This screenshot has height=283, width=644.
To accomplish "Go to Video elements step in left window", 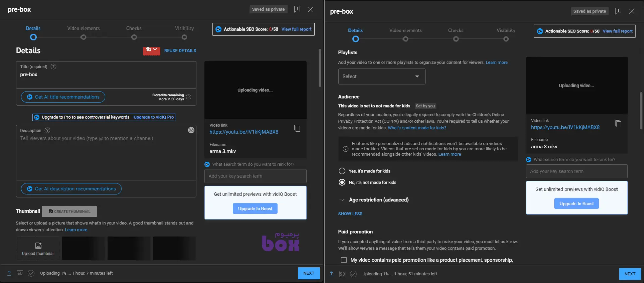I will 84,33.
